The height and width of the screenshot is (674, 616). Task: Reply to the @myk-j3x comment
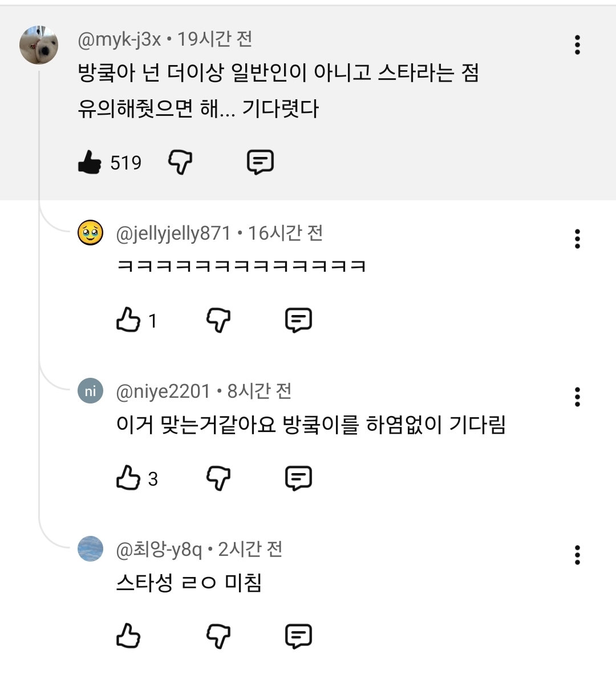260,162
